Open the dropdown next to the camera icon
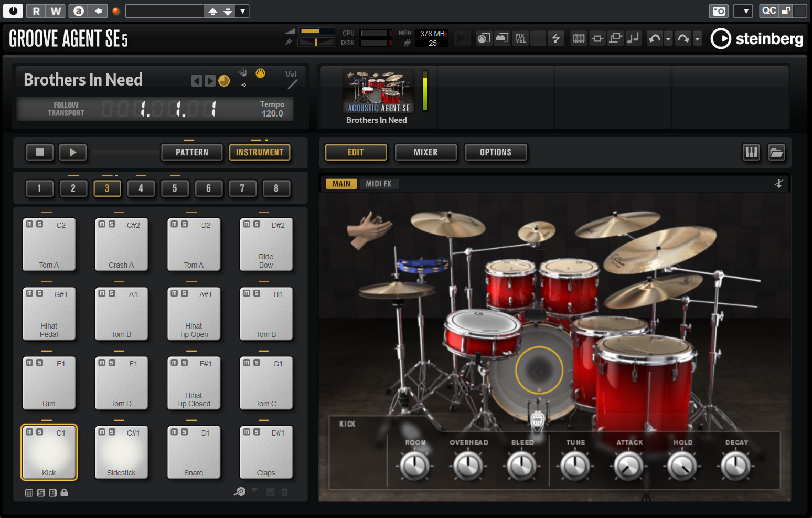This screenshot has width=812, height=518. point(743,11)
